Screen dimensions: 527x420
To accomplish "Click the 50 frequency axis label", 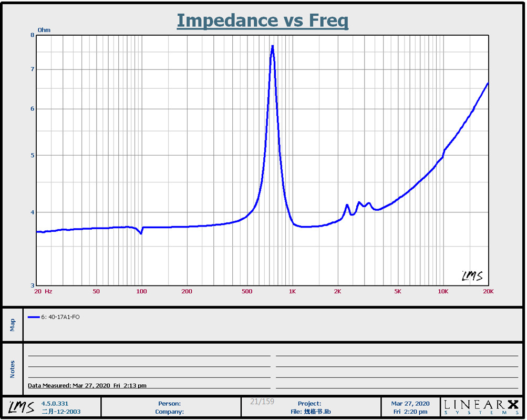I will click(x=96, y=291).
